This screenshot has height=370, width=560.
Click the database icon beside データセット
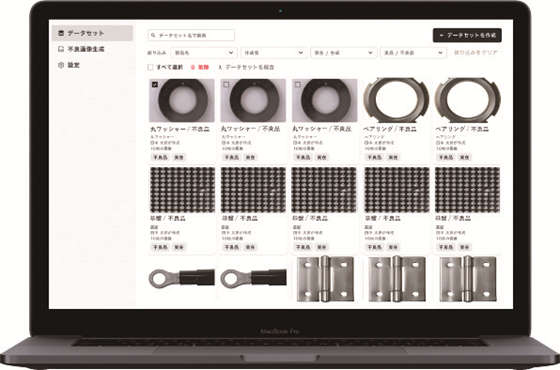(61, 33)
